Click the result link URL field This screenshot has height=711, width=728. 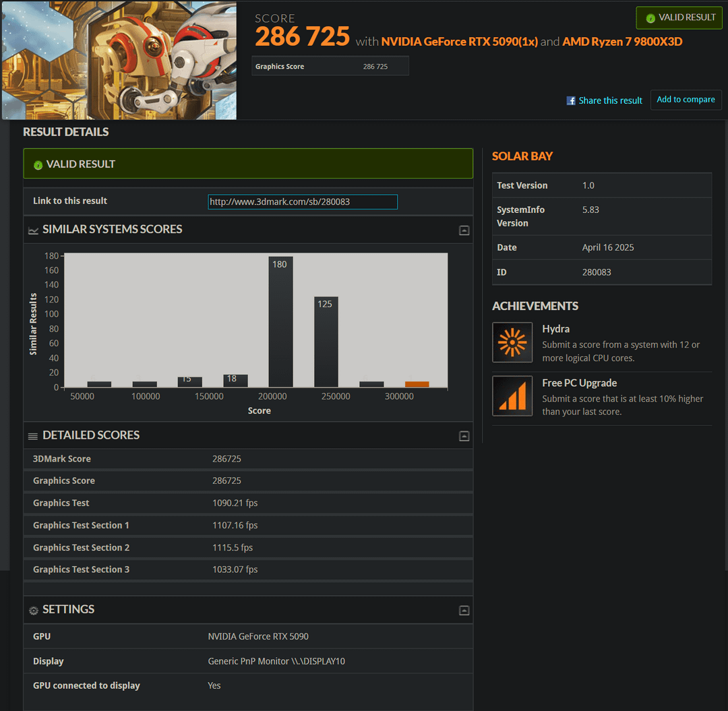[x=302, y=202]
